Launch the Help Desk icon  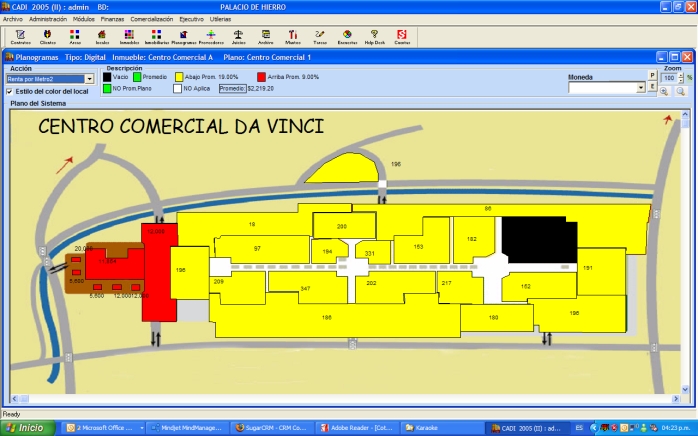374,37
